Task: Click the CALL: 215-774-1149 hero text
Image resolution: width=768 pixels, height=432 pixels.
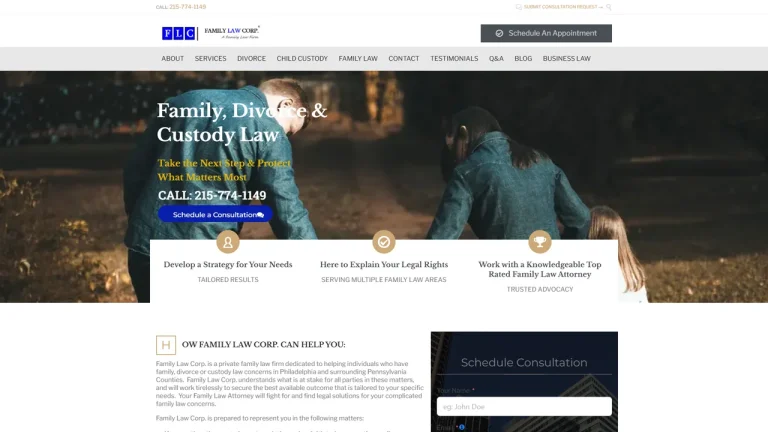Action: pyautogui.click(x=212, y=195)
